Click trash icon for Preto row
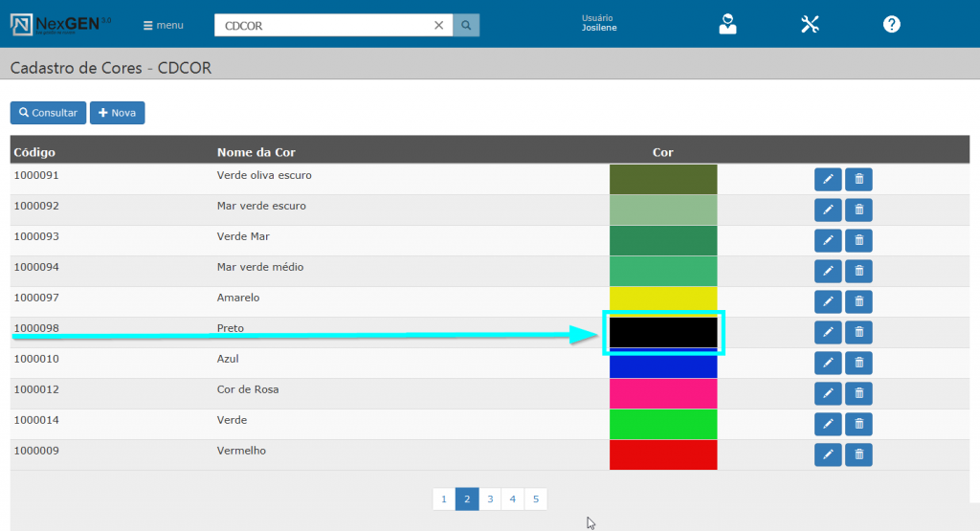The width and height of the screenshot is (980, 531). tap(858, 333)
